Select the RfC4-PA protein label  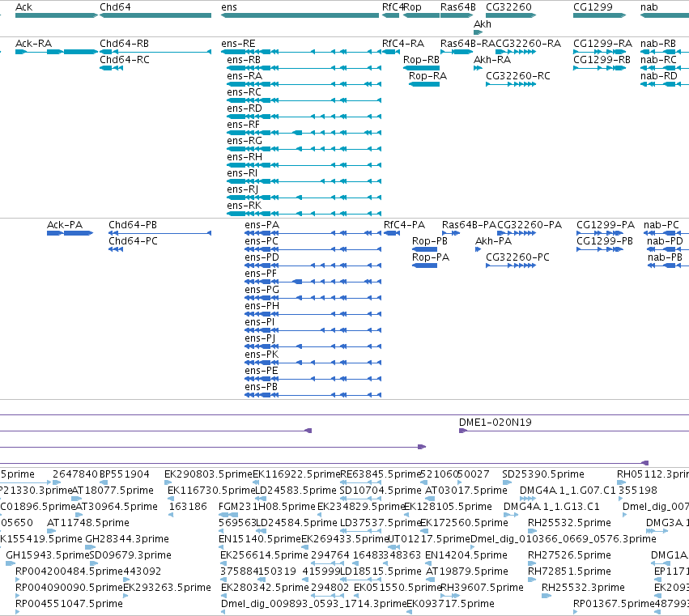click(404, 225)
